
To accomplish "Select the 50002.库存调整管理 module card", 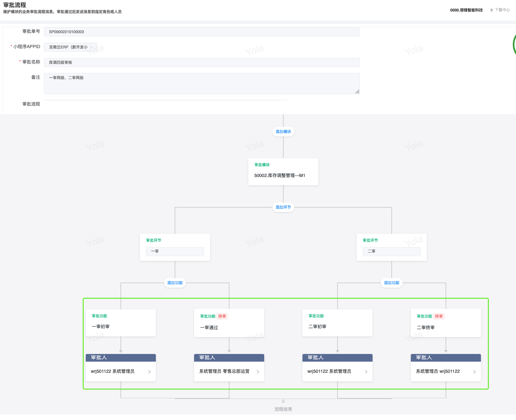I will [283, 172].
